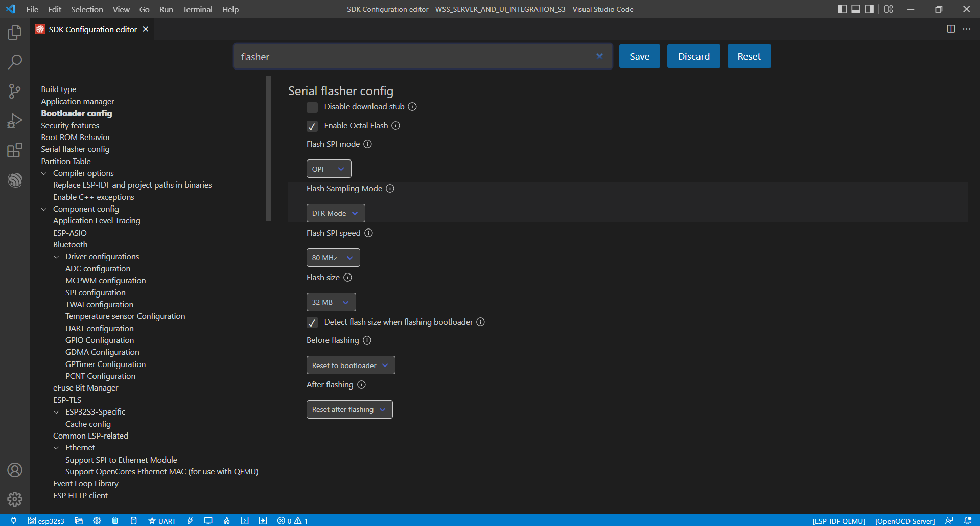Run full clean trash icon
Viewport: 980px width, 526px height.
(115, 520)
